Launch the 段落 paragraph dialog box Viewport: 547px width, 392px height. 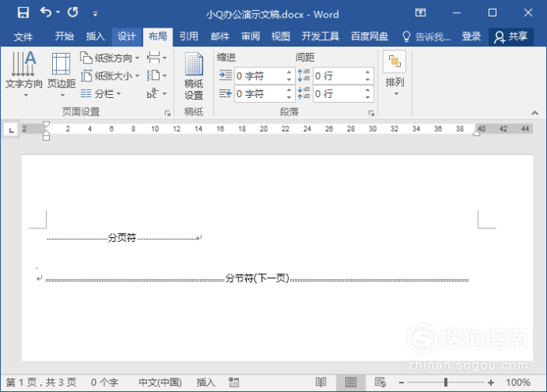(x=372, y=113)
